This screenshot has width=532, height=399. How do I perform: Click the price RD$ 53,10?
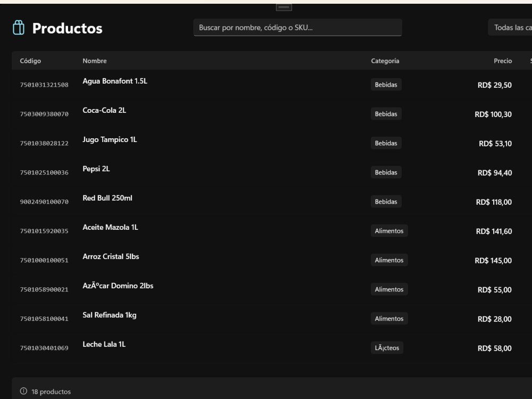point(495,144)
